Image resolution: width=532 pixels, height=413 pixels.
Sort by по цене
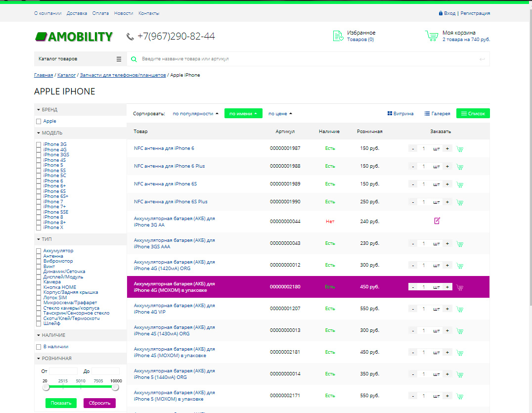[x=280, y=114]
